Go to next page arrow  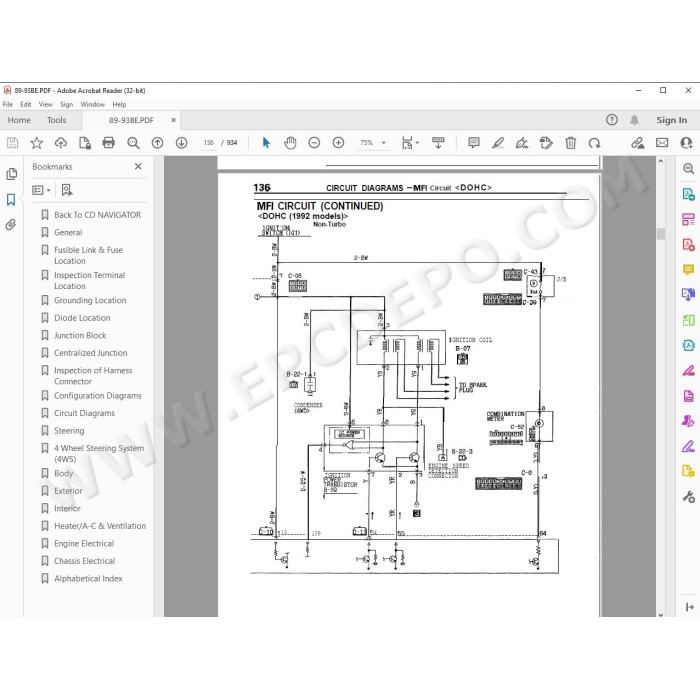pos(181,143)
